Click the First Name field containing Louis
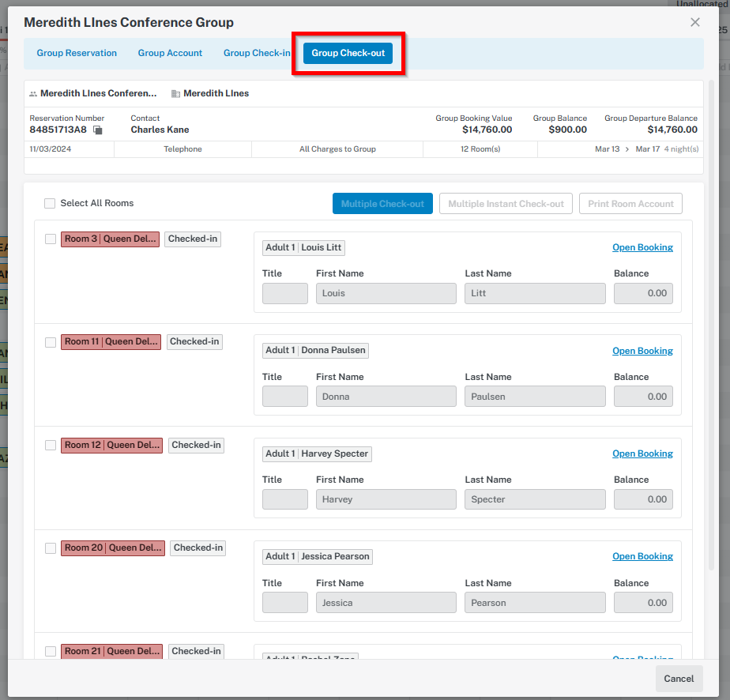Viewport: 730px width, 700px height. click(386, 294)
